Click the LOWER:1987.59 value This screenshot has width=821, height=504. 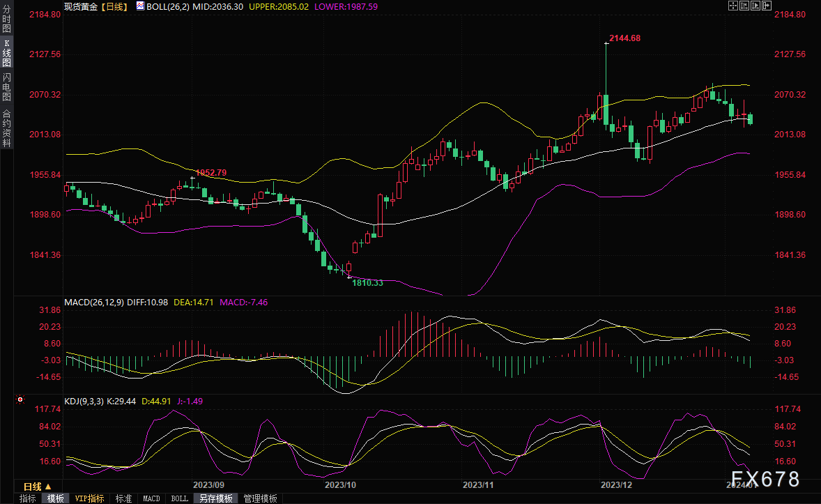tap(346, 7)
